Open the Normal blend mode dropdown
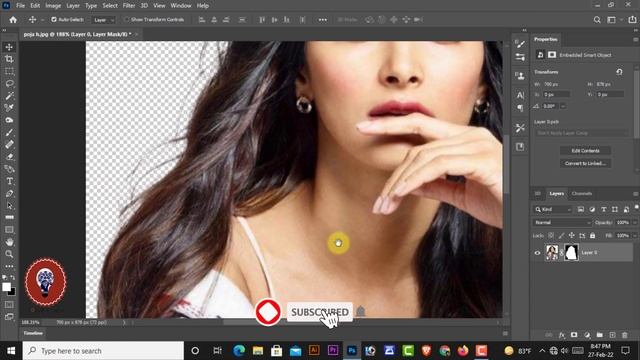This screenshot has height=360, width=640. tap(562, 222)
